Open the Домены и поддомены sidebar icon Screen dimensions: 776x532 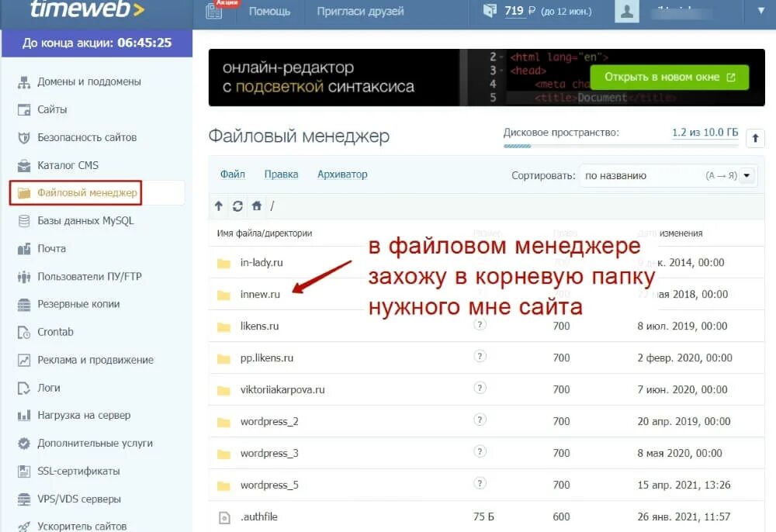coord(24,82)
